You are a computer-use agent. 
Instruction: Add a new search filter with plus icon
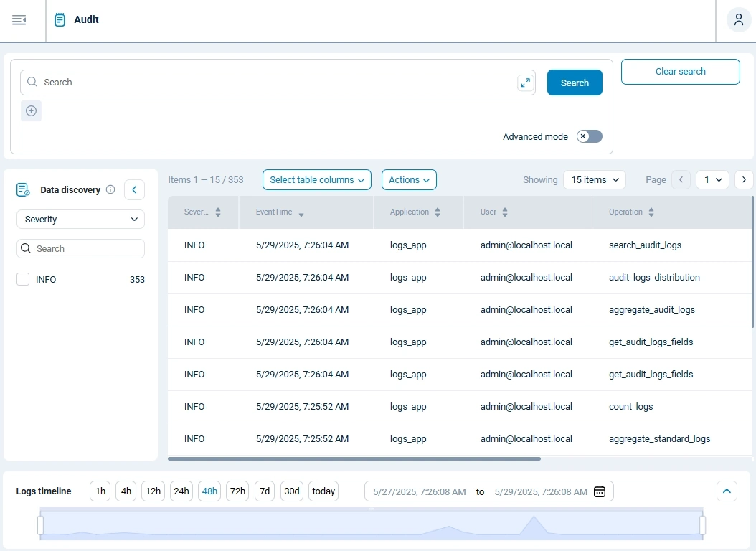click(x=31, y=110)
